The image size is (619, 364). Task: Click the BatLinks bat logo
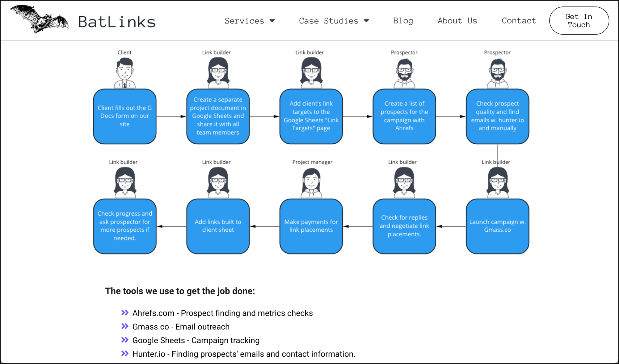click(x=39, y=19)
